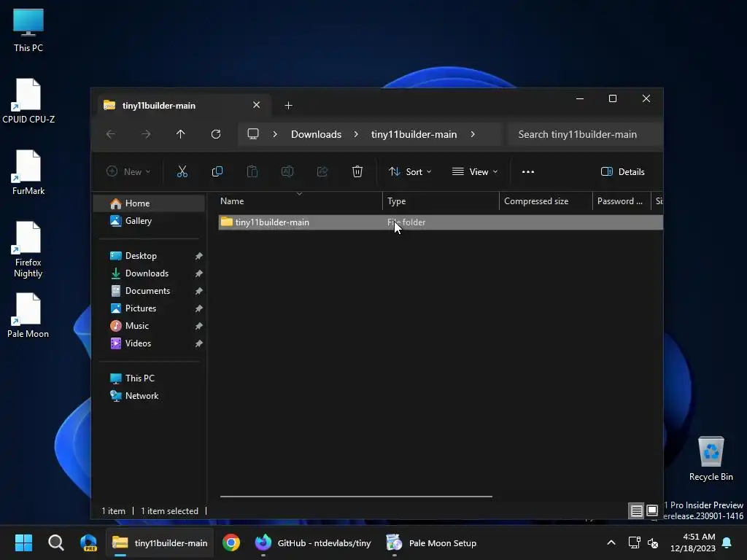
Task: Open the Sort dropdown menu
Action: coord(410,171)
